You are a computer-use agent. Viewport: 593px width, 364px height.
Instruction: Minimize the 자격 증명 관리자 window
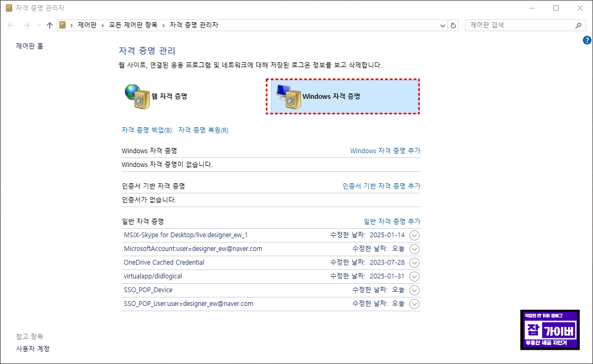coord(532,8)
